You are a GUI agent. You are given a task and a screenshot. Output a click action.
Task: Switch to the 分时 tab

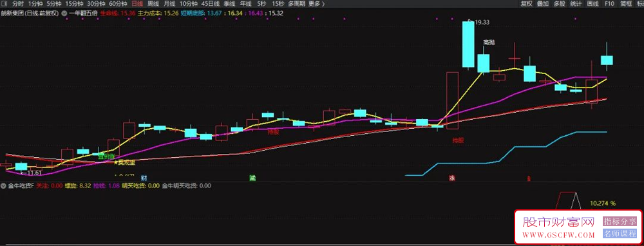coord(17,4)
